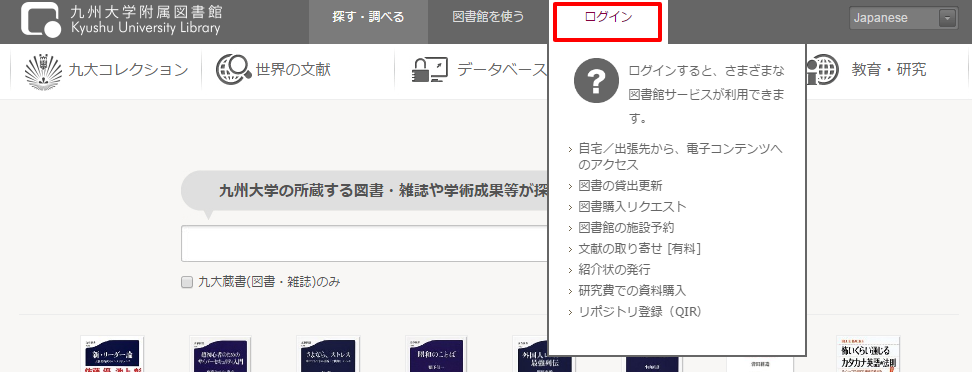Viewport: 972px width, 372px height.
Task: Switch to the 図書館を使う tab
Action: click(488, 17)
